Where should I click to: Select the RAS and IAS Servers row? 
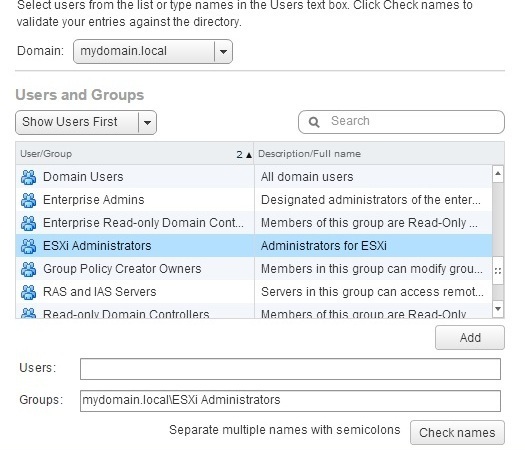tap(254, 292)
